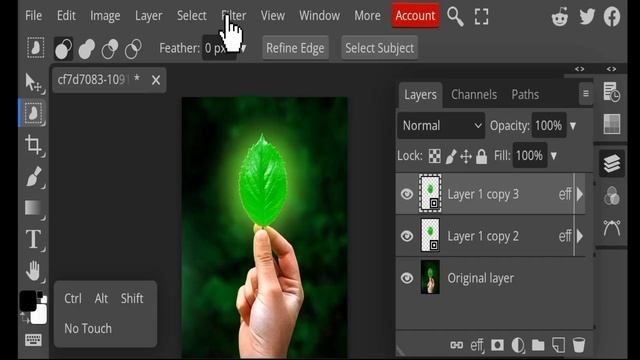The image size is (640, 360).
Task: Click the Account button
Action: (416, 16)
